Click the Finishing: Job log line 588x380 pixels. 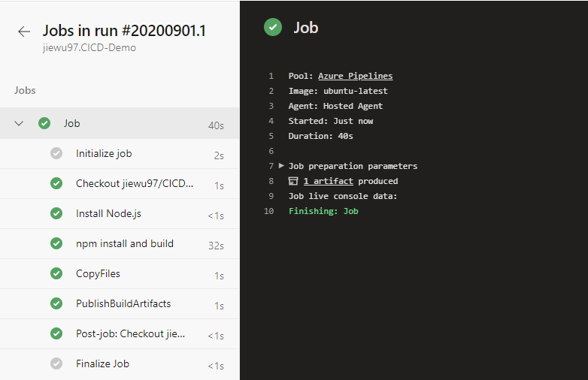point(323,211)
